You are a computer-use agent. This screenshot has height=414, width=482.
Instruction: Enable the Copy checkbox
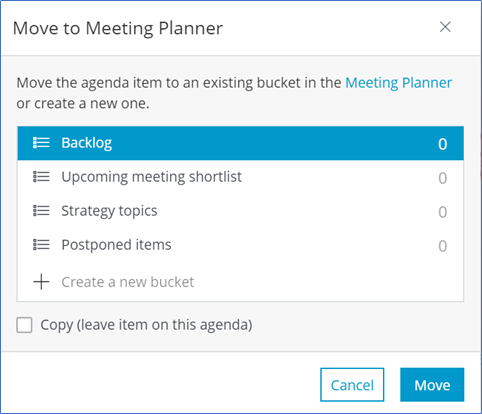pyautogui.click(x=24, y=325)
